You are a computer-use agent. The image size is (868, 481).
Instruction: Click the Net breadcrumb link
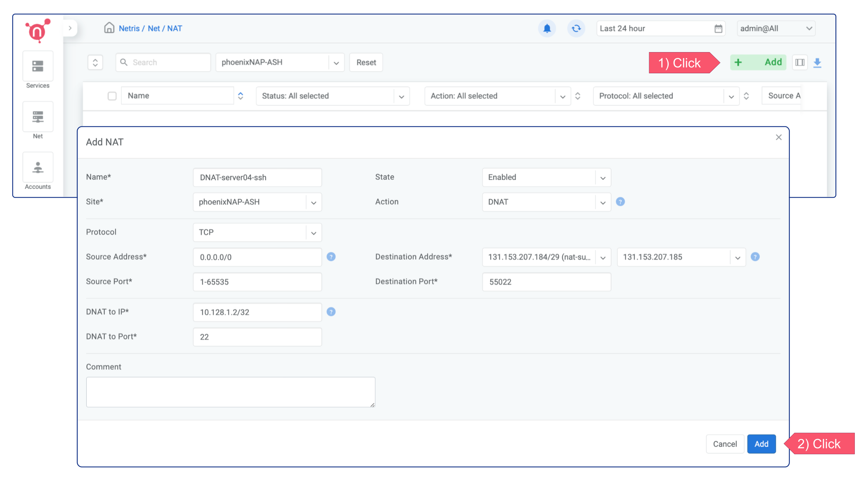click(154, 28)
